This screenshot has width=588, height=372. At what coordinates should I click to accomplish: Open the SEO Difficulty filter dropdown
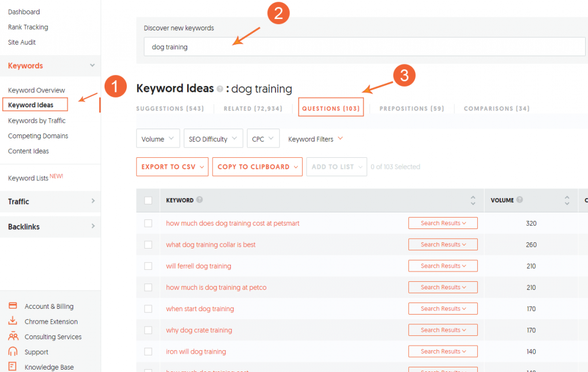[x=213, y=139]
